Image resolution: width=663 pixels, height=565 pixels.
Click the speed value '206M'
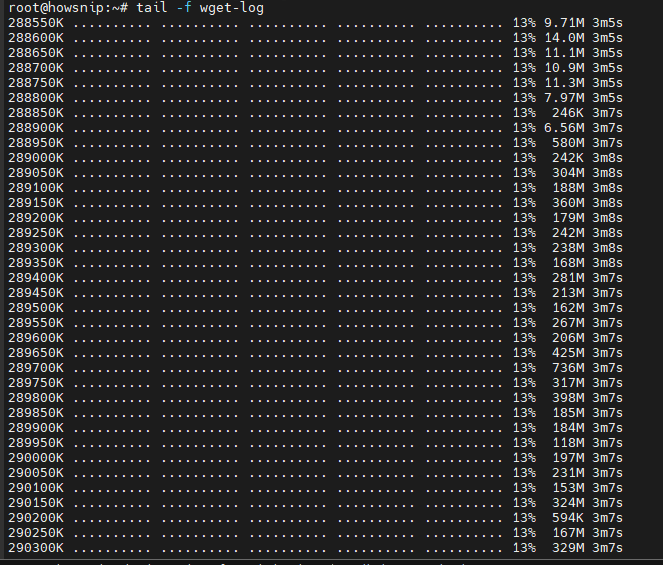[568, 338]
